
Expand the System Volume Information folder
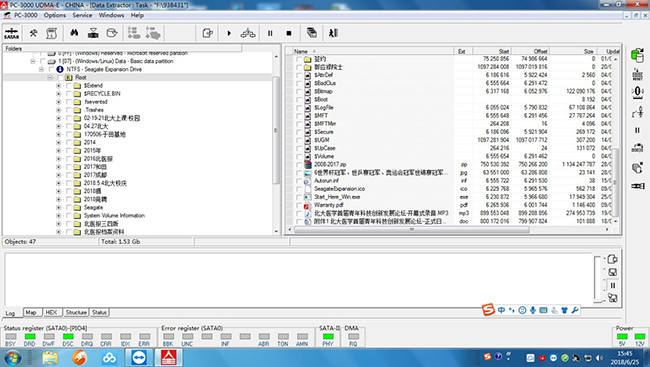click(58, 216)
